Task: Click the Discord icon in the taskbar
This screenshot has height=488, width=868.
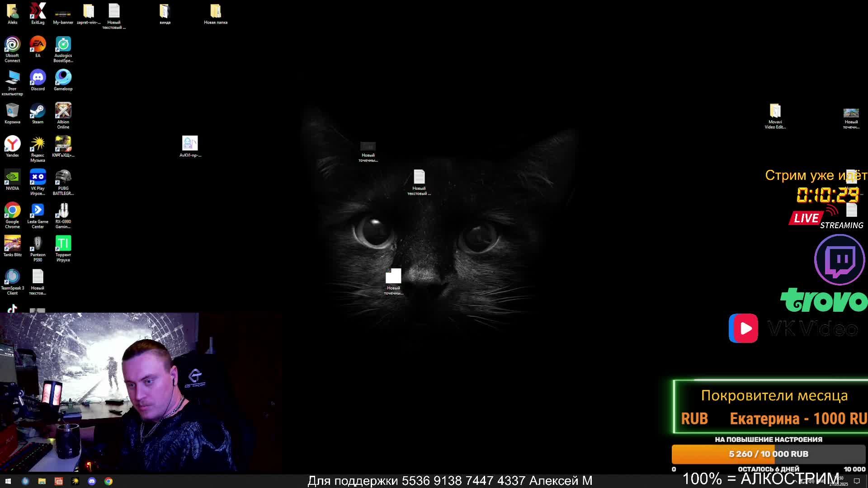Action: coord(92,481)
